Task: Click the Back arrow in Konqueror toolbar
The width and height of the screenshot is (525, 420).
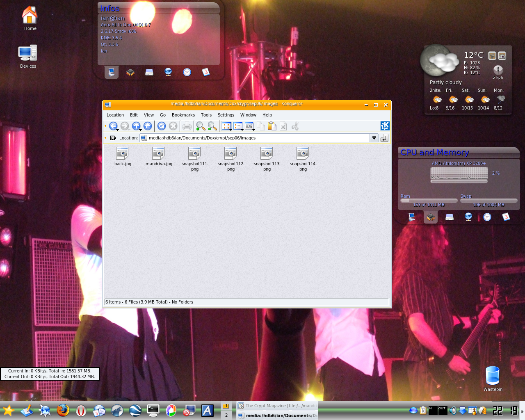Action: tap(113, 126)
